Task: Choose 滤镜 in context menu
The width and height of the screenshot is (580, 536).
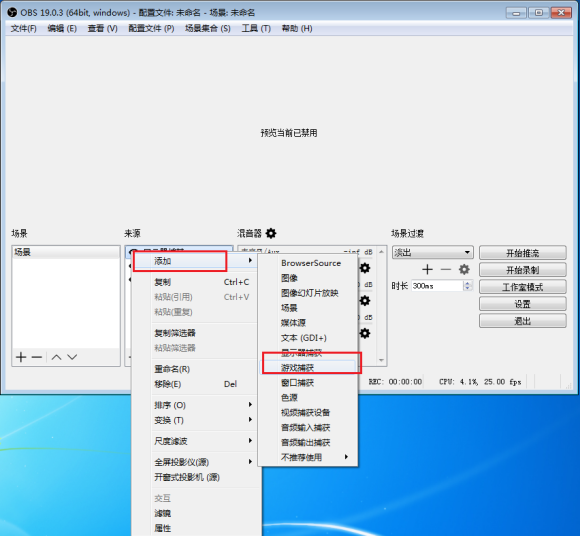Action: [x=195, y=513]
